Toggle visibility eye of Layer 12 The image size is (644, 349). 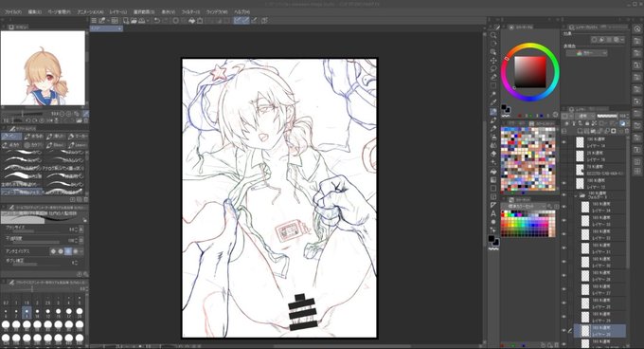click(564, 183)
